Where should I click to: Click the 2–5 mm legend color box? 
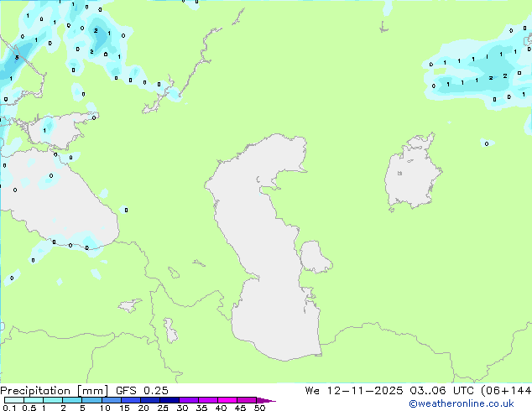tap(72, 400)
